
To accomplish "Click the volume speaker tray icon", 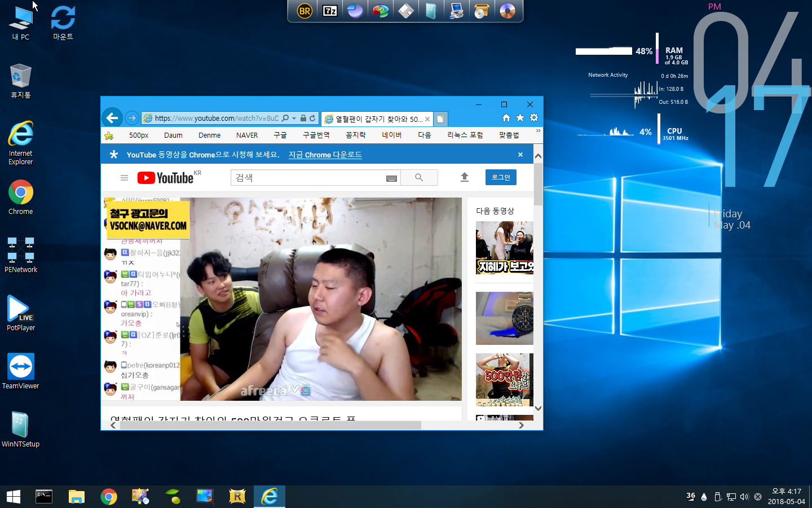I will click(744, 497).
